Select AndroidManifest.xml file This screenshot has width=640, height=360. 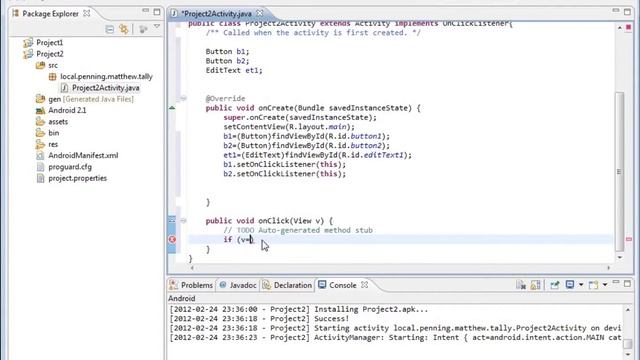(83, 156)
